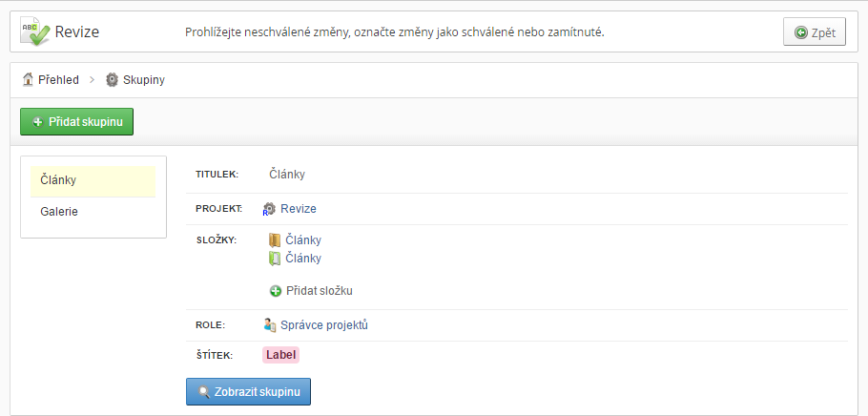This screenshot has height=416, width=868.
Task: Click the pink Label tag
Action: (x=280, y=355)
